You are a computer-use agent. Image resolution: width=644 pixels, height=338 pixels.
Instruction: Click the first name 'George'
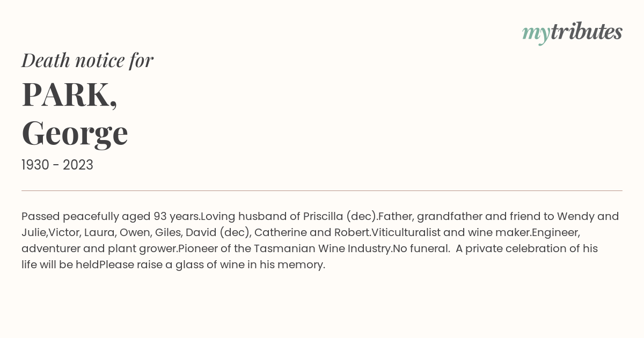click(x=75, y=133)
